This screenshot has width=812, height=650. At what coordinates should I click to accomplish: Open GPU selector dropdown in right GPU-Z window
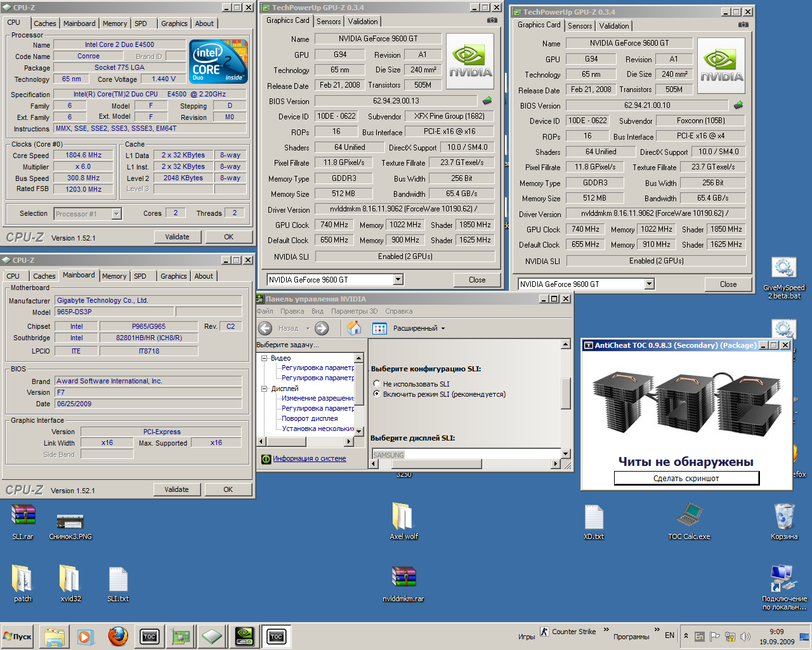pos(649,284)
